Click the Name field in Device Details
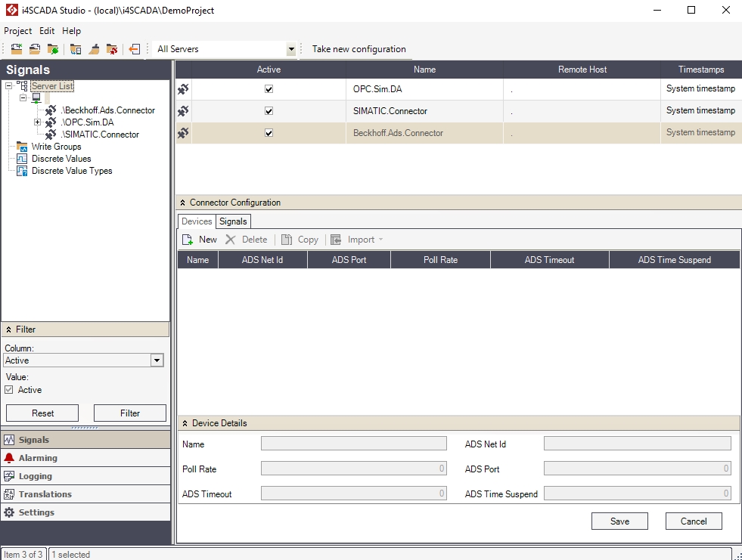 pyautogui.click(x=353, y=444)
